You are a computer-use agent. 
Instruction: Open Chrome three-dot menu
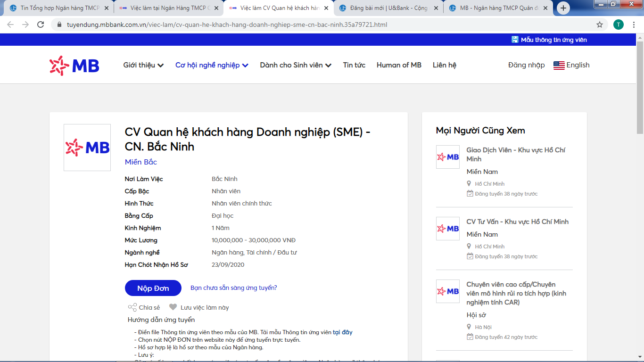(634, 25)
